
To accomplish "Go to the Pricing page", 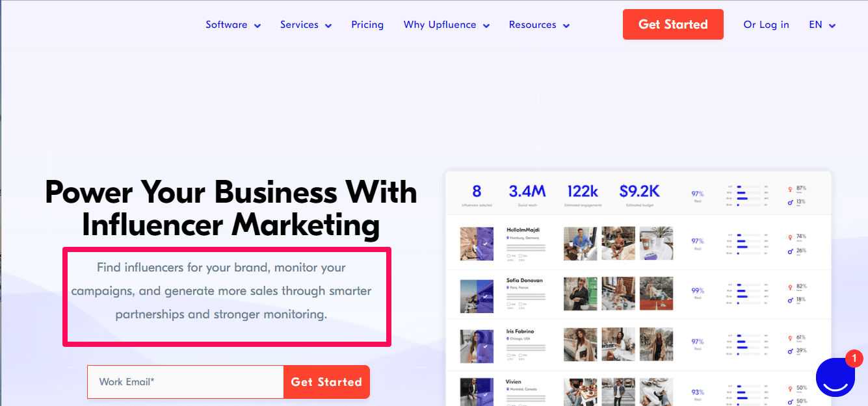I will coord(367,25).
